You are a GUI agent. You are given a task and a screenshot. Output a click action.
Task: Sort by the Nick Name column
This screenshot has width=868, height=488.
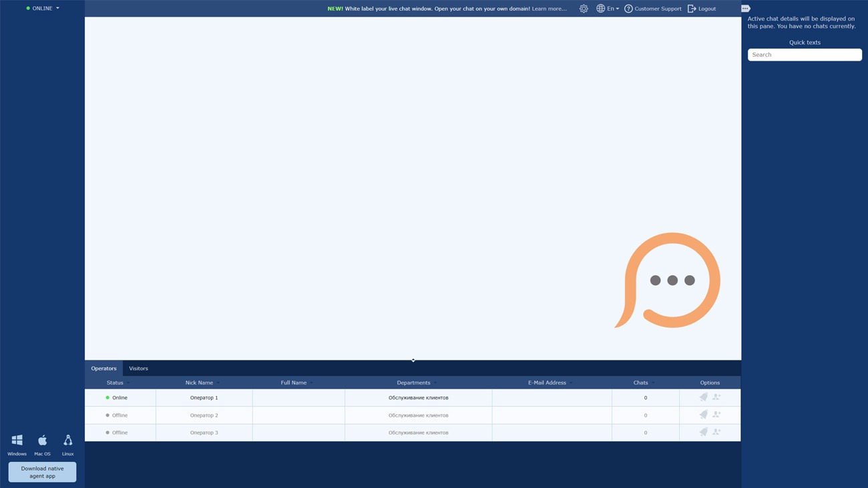[200, 383]
